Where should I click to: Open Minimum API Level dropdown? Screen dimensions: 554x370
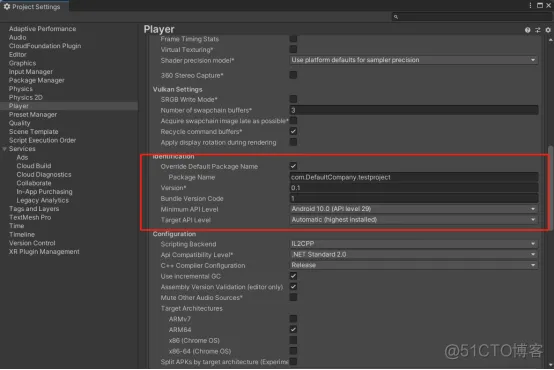(x=414, y=209)
